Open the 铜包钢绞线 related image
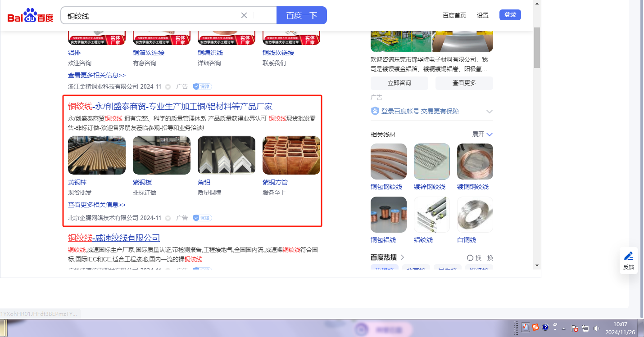The height and width of the screenshot is (337, 644). [x=389, y=162]
